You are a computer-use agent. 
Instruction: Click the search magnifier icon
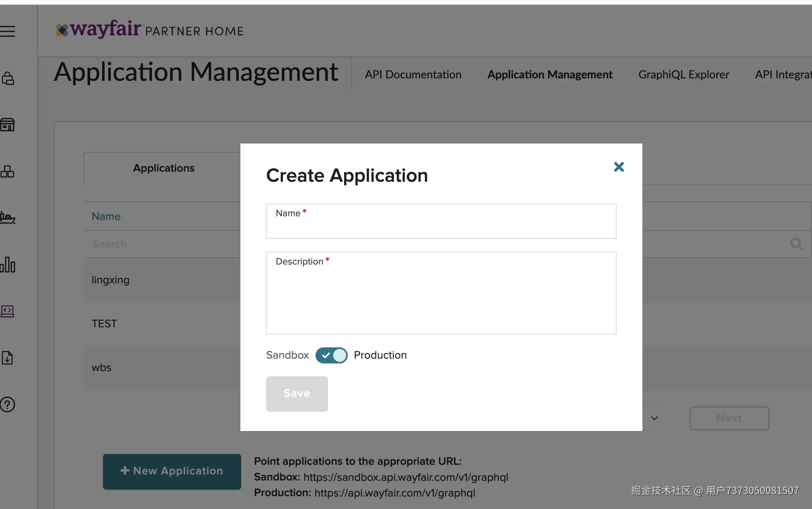coord(796,244)
